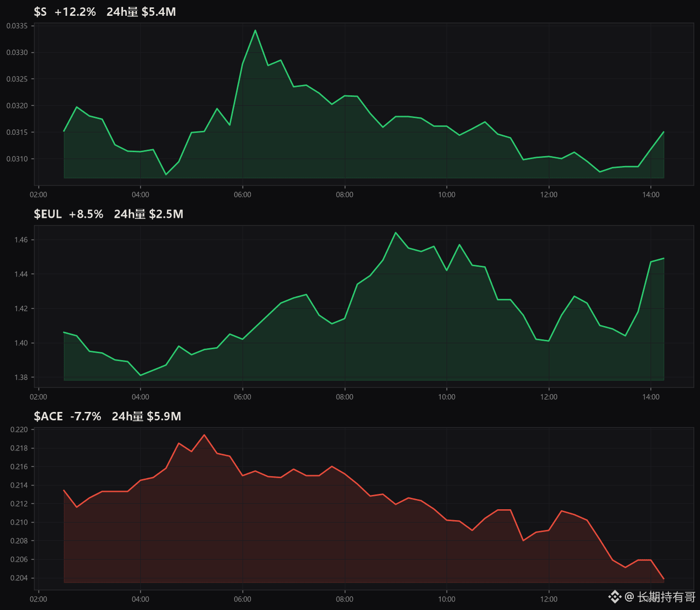Click the 0.218 y-axis label
Screen dimensions: 700x610
pyautogui.click(x=19, y=448)
